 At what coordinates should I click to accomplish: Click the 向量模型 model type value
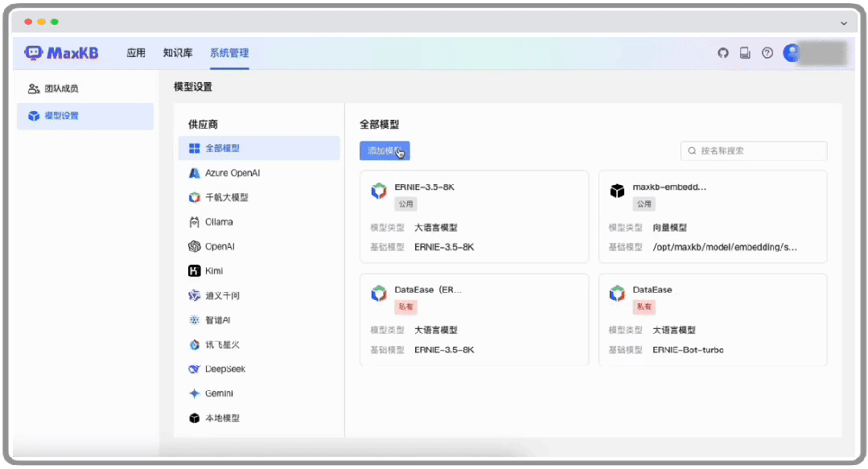670,228
